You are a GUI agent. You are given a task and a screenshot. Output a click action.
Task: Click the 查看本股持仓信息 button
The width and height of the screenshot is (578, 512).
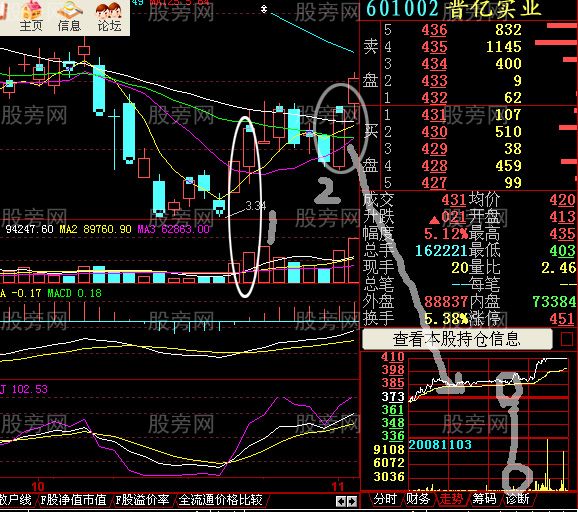click(x=457, y=339)
